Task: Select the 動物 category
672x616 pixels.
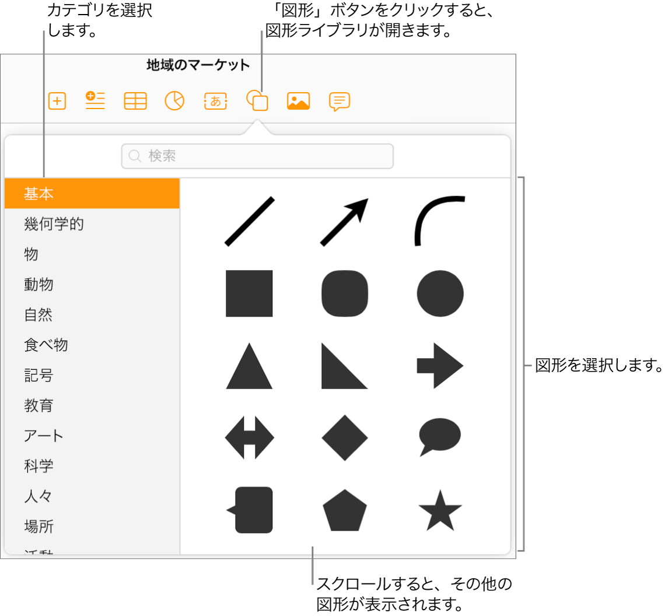Action: (92, 284)
